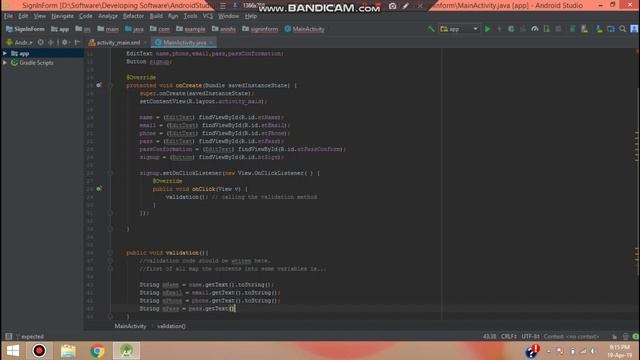The height and width of the screenshot is (360, 640).
Task: Click the editor vertical scrollbar
Action: coord(637,184)
